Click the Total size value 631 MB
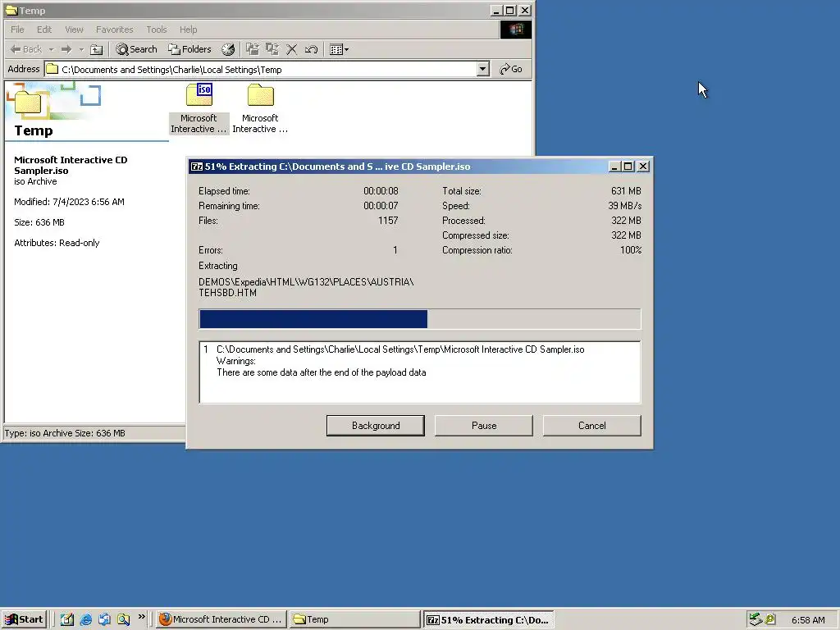The image size is (840, 630). [626, 191]
